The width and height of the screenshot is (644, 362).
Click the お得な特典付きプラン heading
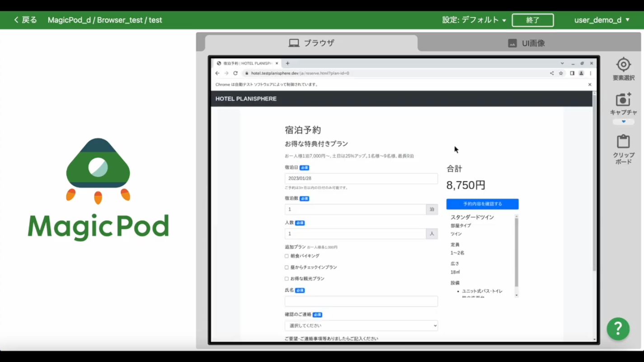click(x=316, y=144)
